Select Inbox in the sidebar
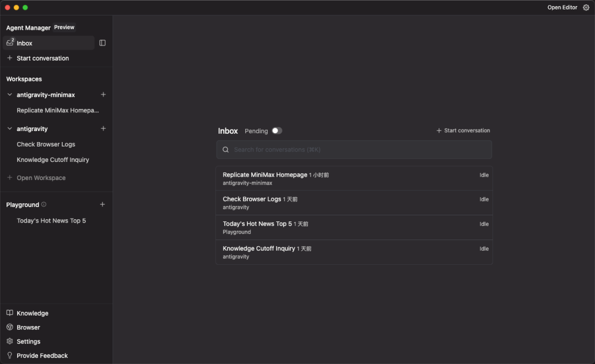Screen dimensions: 595x364 [25, 43]
